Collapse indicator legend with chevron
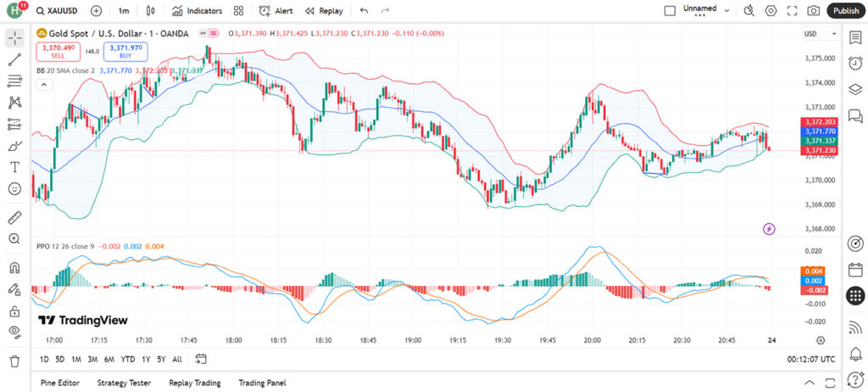The image size is (868, 392). [44, 85]
